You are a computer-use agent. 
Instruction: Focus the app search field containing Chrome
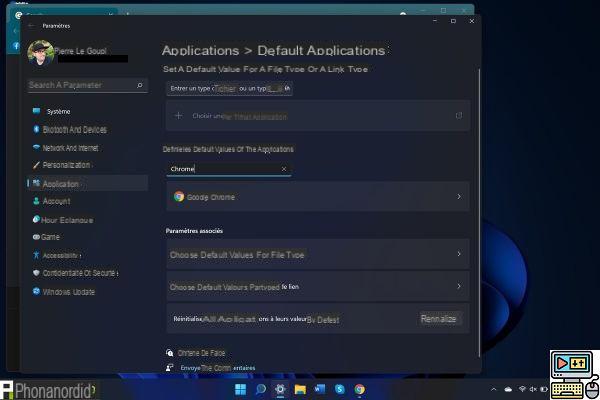[229, 169]
